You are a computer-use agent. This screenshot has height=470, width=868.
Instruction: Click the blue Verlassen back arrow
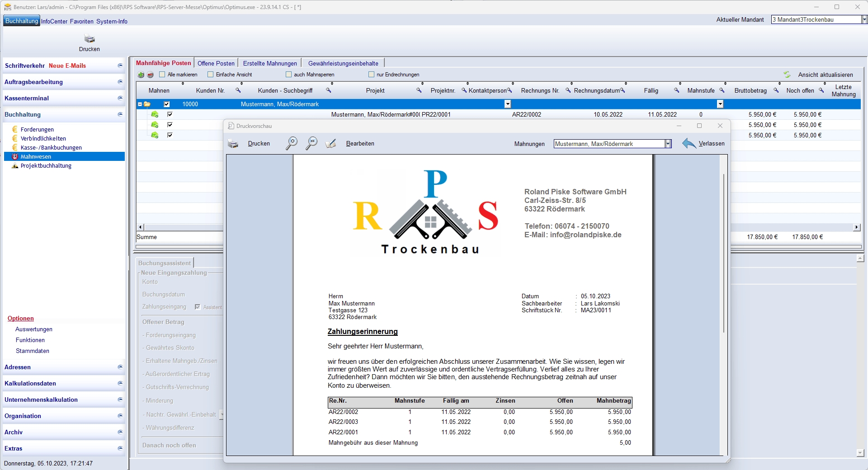coord(689,143)
